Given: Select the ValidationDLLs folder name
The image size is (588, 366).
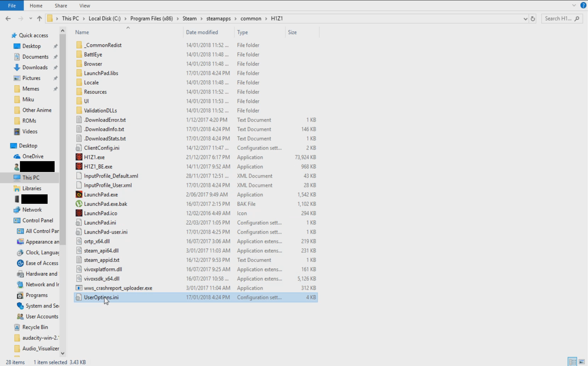Looking at the screenshot, I should pyautogui.click(x=100, y=110).
